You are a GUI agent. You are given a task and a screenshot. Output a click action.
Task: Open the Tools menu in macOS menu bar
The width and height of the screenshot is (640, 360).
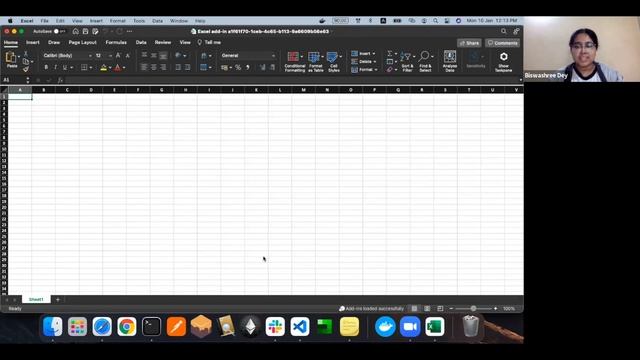[139, 21]
